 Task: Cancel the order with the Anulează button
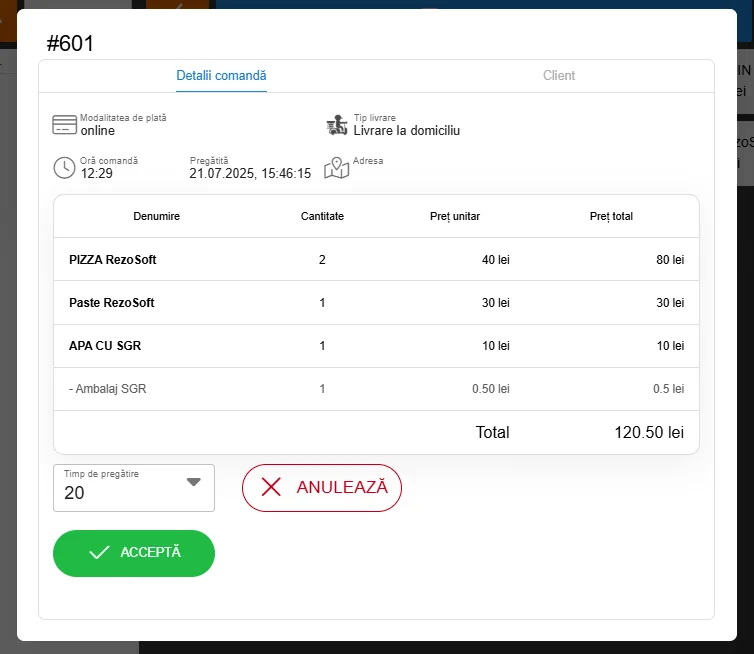click(321, 487)
